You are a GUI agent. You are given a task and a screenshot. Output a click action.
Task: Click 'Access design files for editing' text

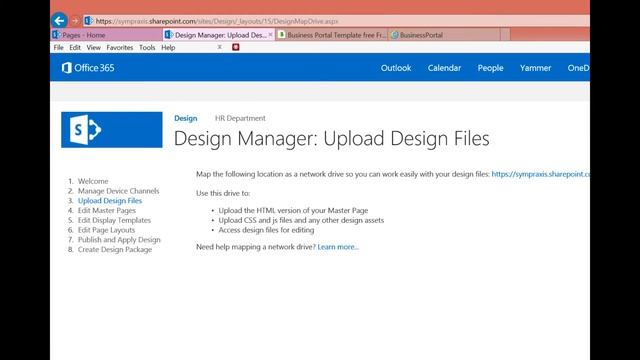[x=266, y=230]
